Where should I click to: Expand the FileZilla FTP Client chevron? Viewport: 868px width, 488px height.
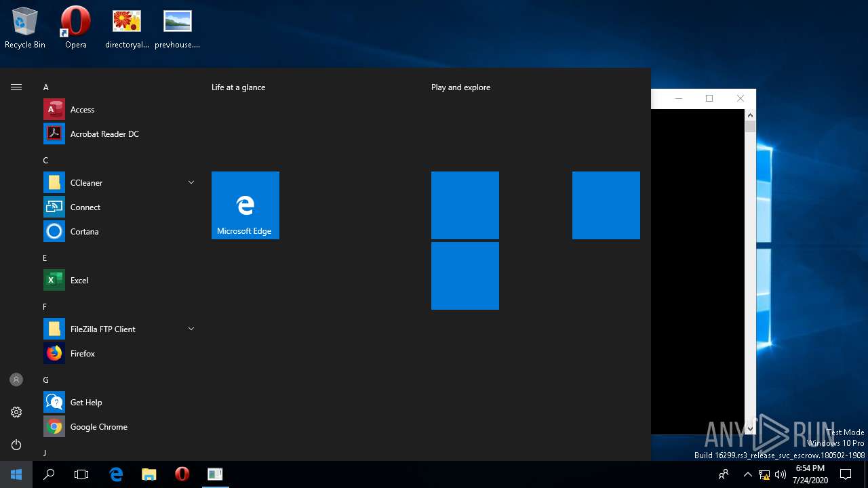click(191, 329)
